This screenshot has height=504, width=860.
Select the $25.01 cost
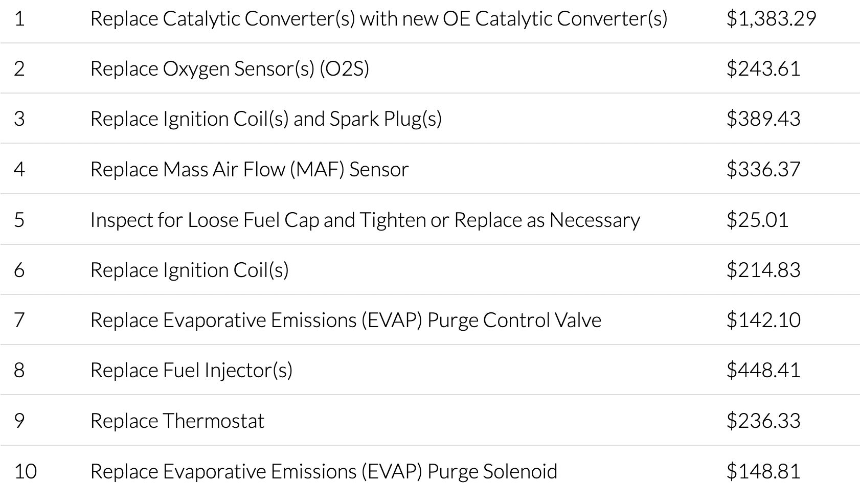[x=757, y=220]
